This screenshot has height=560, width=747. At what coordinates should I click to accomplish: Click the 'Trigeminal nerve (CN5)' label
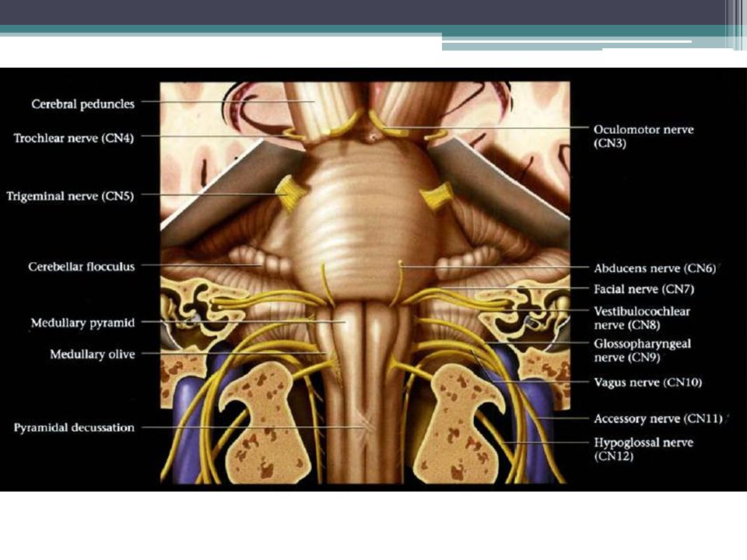point(70,196)
